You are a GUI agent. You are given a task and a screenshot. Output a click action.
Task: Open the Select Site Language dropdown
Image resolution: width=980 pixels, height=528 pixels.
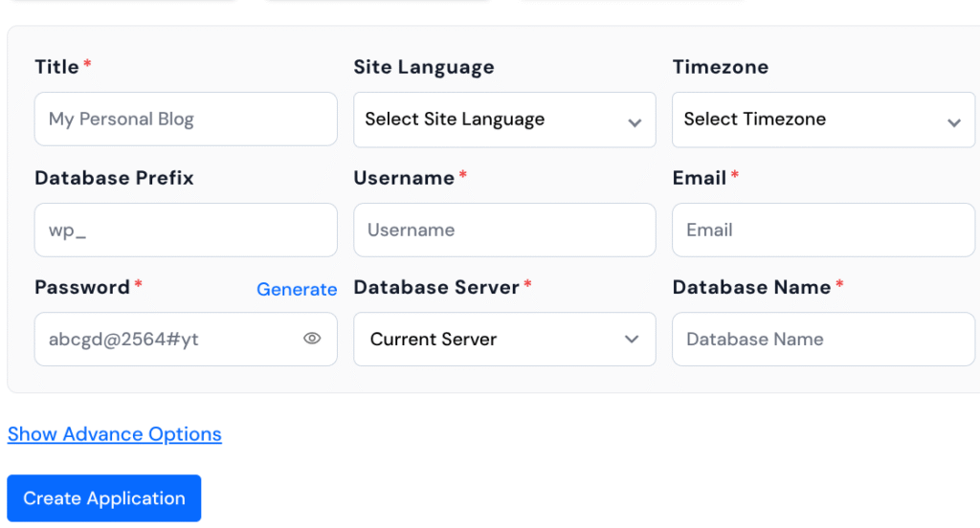click(488, 120)
